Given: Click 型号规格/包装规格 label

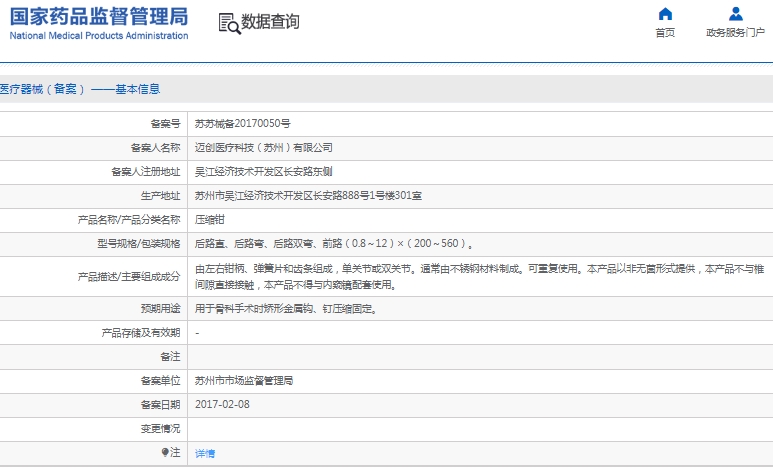Looking at the screenshot, I should [139, 244].
